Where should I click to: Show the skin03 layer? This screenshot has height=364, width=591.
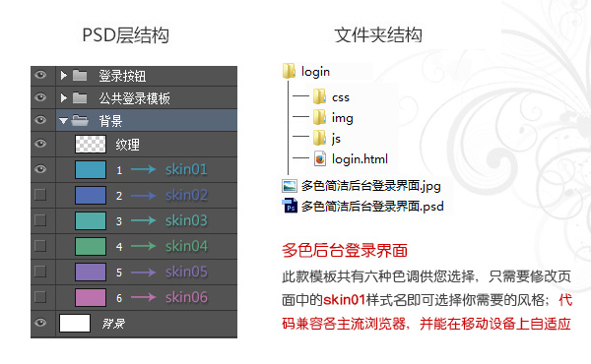(40, 220)
